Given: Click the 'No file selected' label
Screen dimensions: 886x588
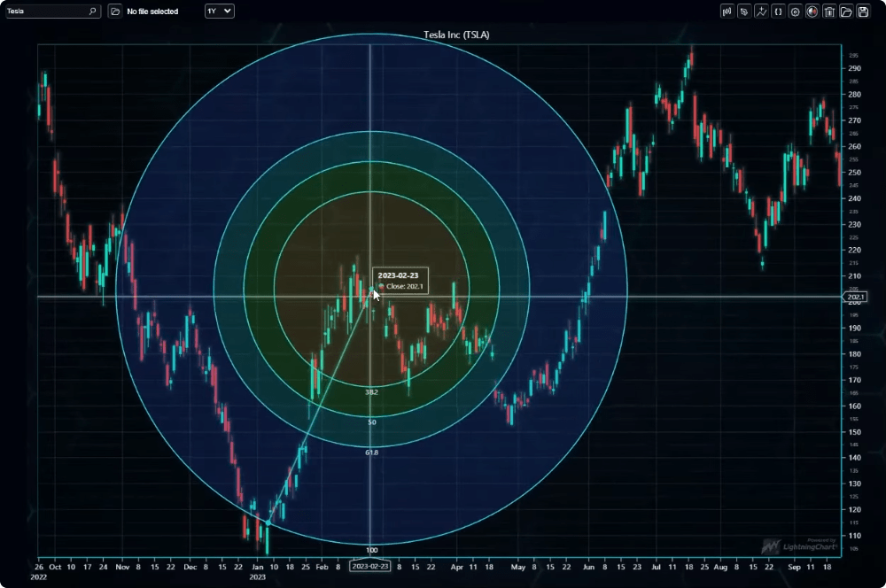Looking at the screenshot, I should pyautogui.click(x=152, y=12).
